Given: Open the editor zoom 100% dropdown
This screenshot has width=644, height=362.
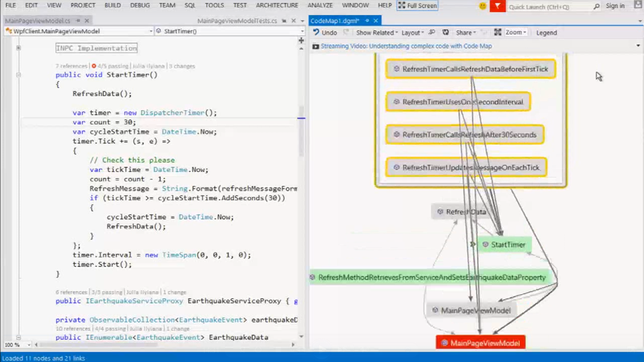Looking at the screenshot, I should click(18, 345).
